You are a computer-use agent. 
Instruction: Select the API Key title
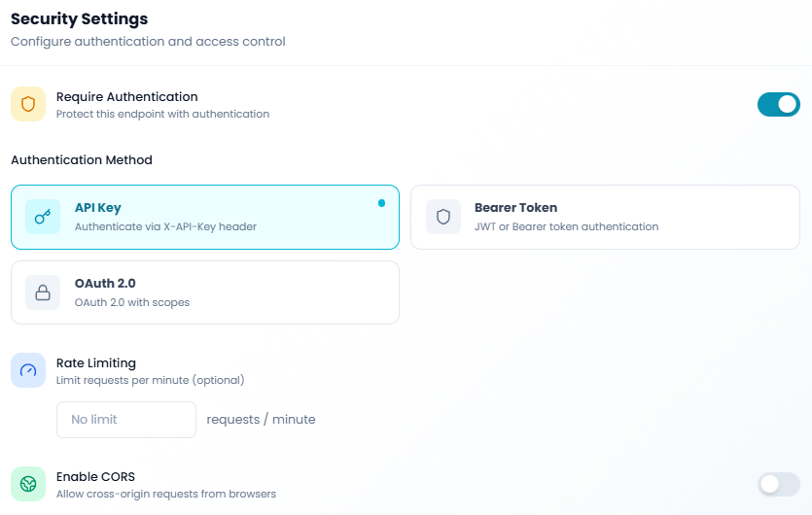click(97, 208)
